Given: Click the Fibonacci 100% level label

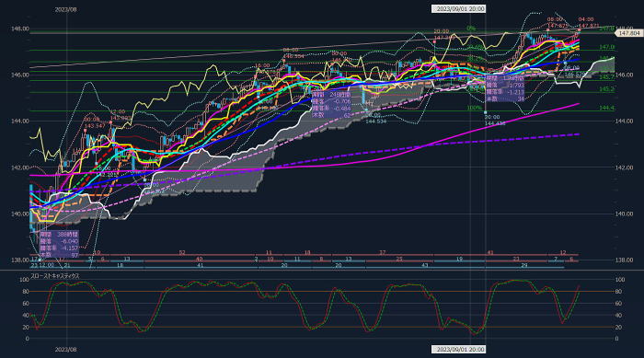Looking at the screenshot, I should (474, 108).
